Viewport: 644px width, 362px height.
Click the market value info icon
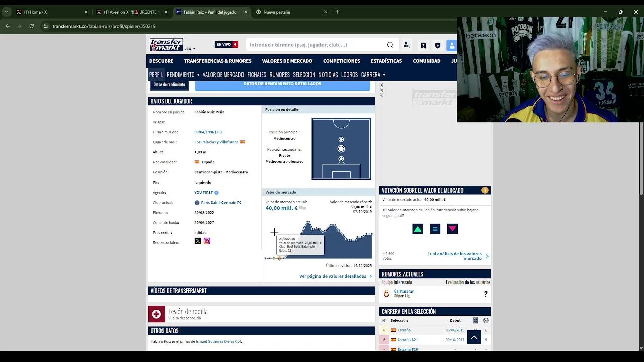[x=485, y=190]
